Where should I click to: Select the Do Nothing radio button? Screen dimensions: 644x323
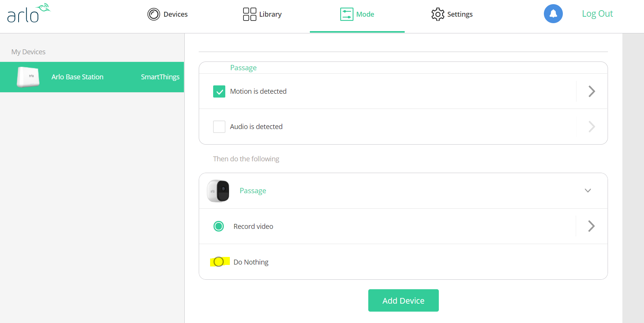pos(218,262)
